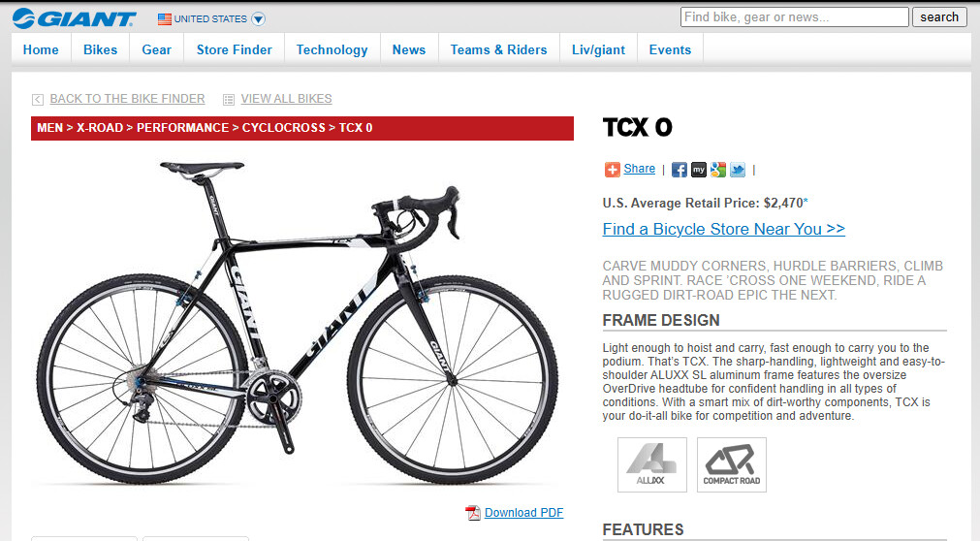Click the PDF icon beside Download PDF
This screenshot has width=980, height=541.
pyautogui.click(x=472, y=513)
